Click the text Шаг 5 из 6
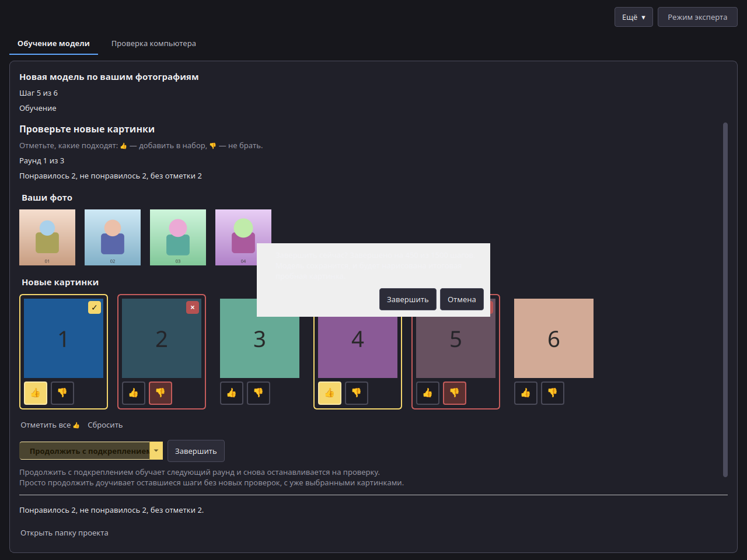Screen dimensions: 747x560 39,93
